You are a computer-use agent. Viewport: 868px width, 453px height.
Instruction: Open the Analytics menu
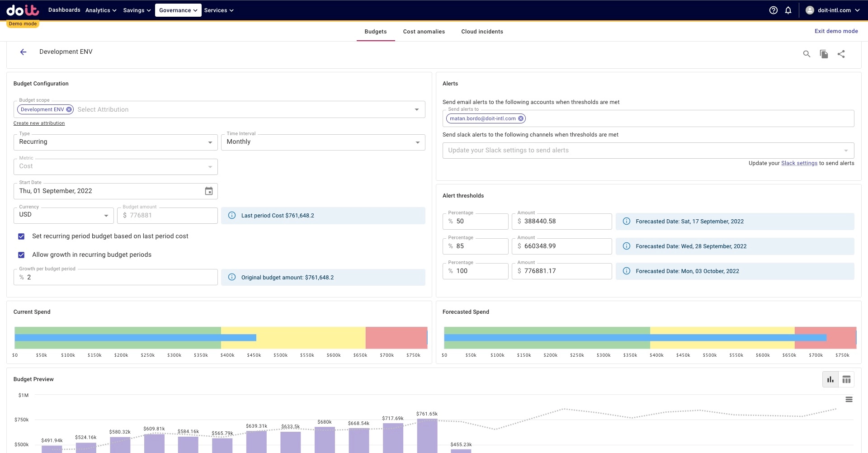pyautogui.click(x=101, y=10)
